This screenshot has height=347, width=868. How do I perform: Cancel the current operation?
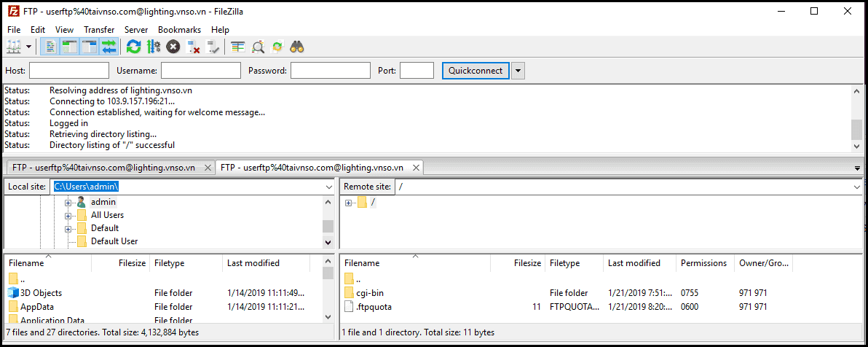coord(173,47)
